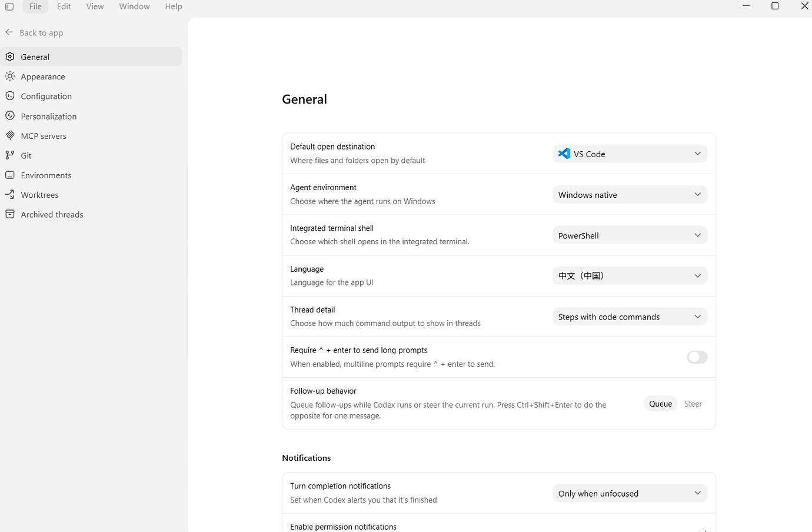Click the Worktrees icon in sidebar
The width and height of the screenshot is (812, 532).
coord(10,194)
